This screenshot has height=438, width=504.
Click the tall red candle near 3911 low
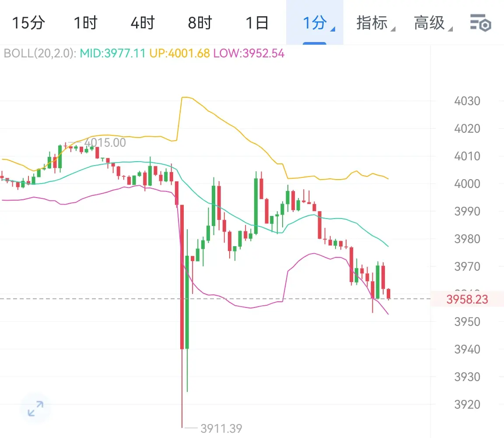[182, 277]
